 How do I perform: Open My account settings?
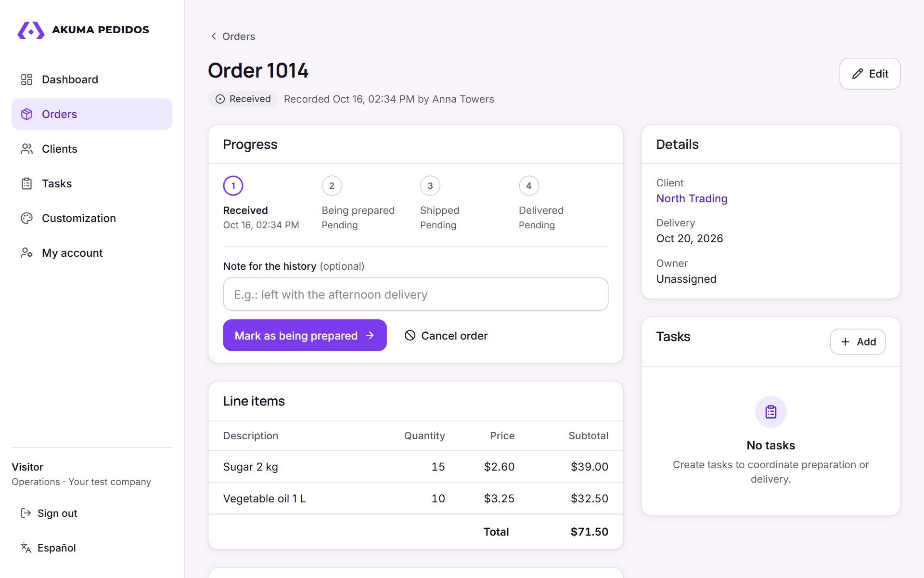(x=92, y=253)
